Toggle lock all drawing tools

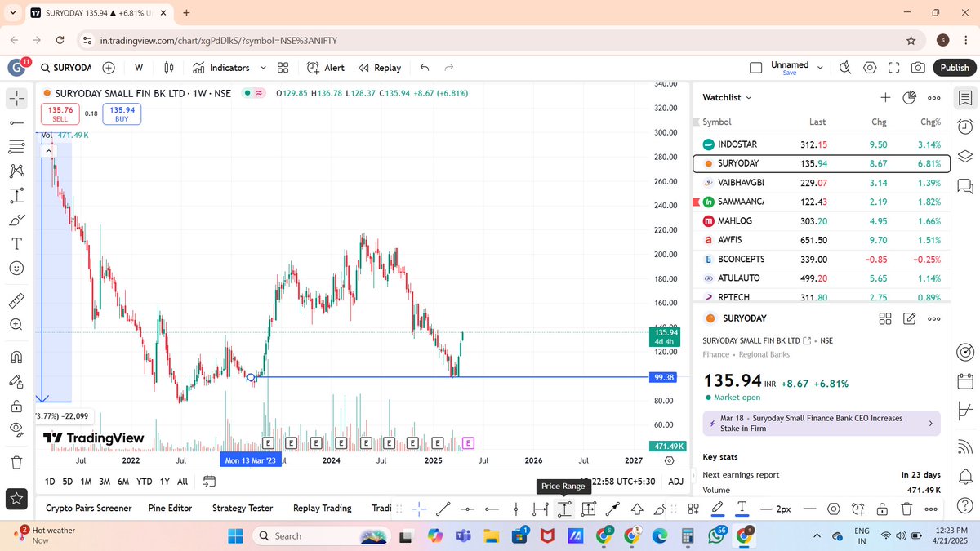coord(16,406)
